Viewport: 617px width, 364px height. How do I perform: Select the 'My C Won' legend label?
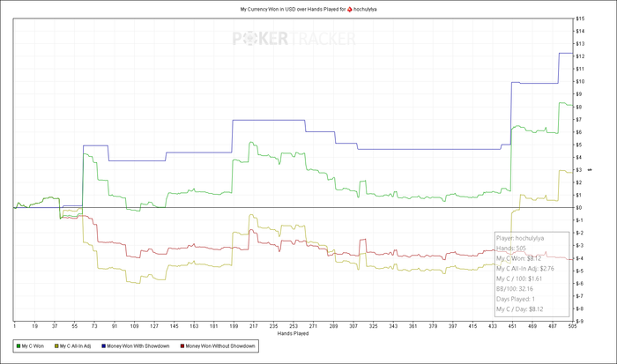point(33,346)
